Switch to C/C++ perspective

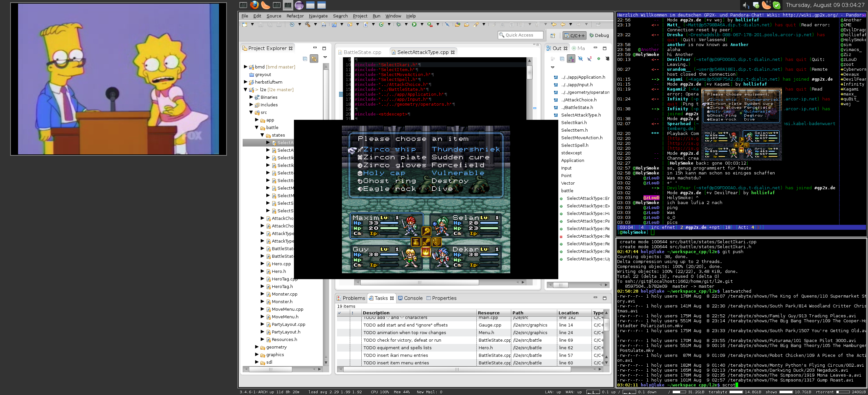point(574,36)
